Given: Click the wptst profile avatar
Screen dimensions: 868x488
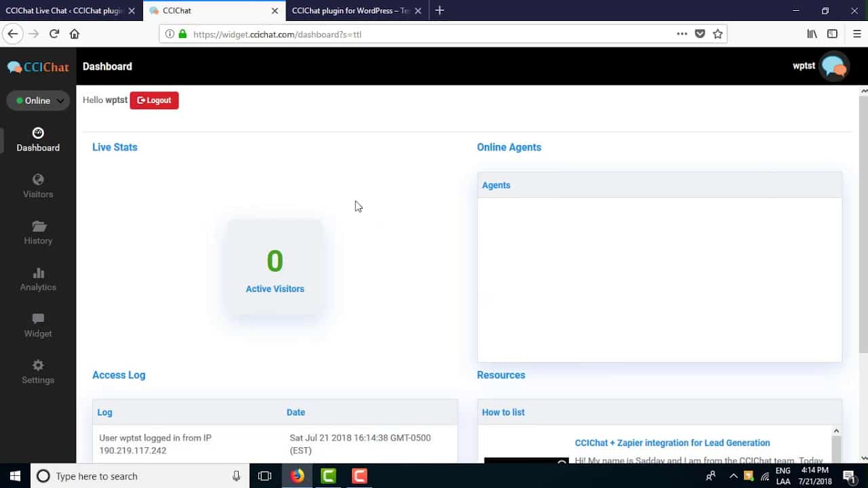Looking at the screenshot, I should click(834, 66).
